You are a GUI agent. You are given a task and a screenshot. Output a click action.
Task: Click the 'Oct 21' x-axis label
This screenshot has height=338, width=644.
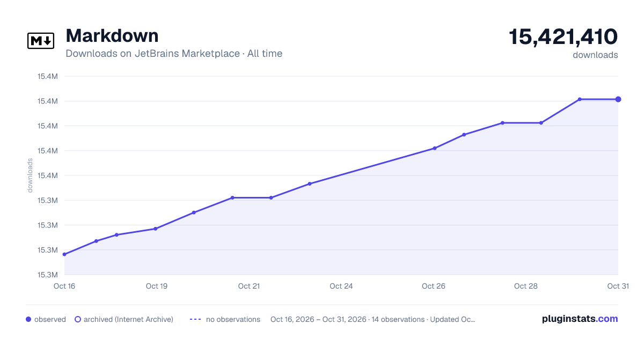[x=249, y=286]
